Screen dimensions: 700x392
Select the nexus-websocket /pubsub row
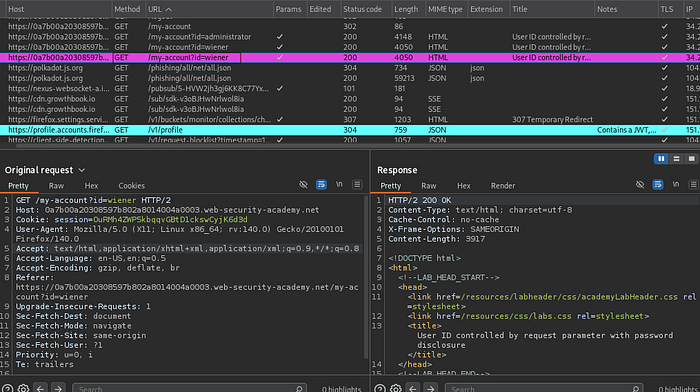pos(350,88)
